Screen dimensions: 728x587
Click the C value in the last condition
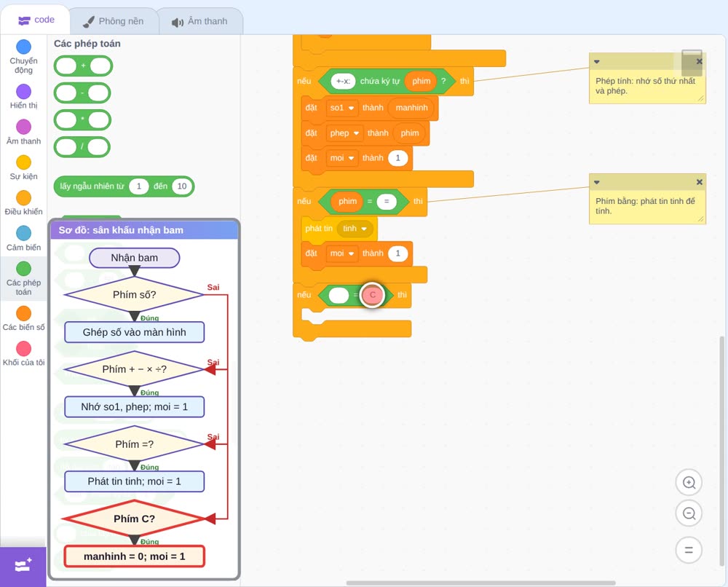[x=372, y=294]
